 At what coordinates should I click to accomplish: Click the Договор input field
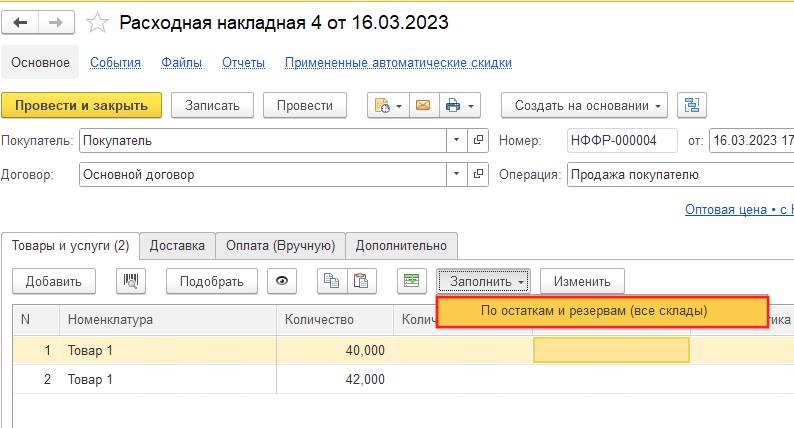pos(263,174)
